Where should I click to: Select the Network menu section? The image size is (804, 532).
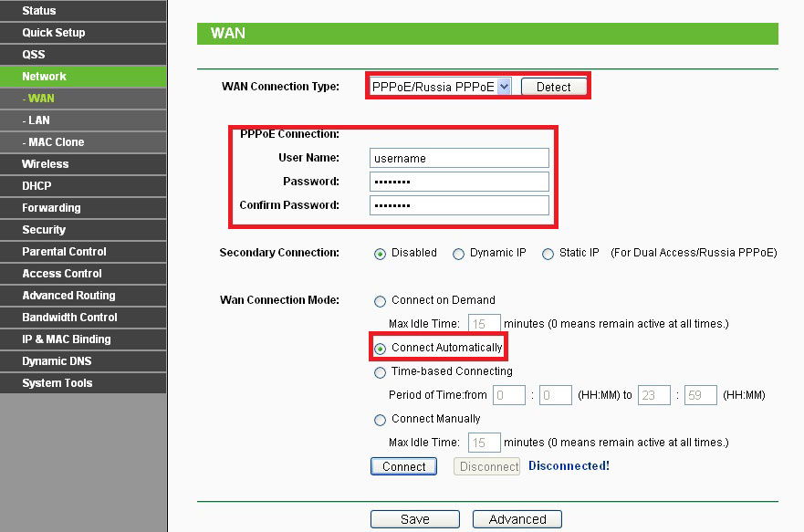[83, 77]
